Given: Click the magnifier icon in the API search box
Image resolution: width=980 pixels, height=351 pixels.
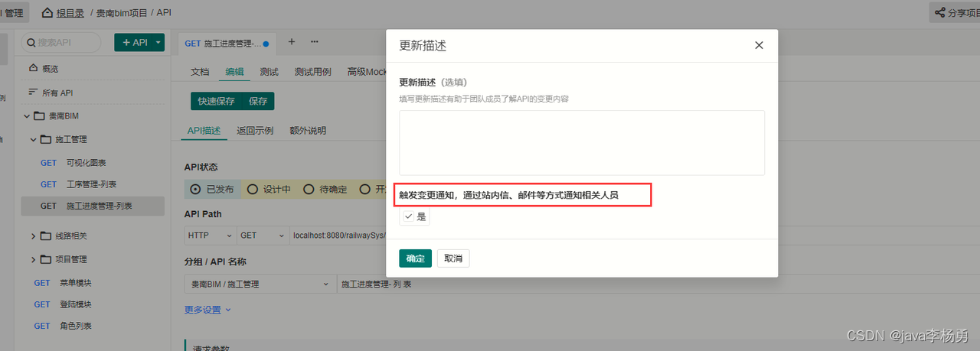Looking at the screenshot, I should point(31,43).
